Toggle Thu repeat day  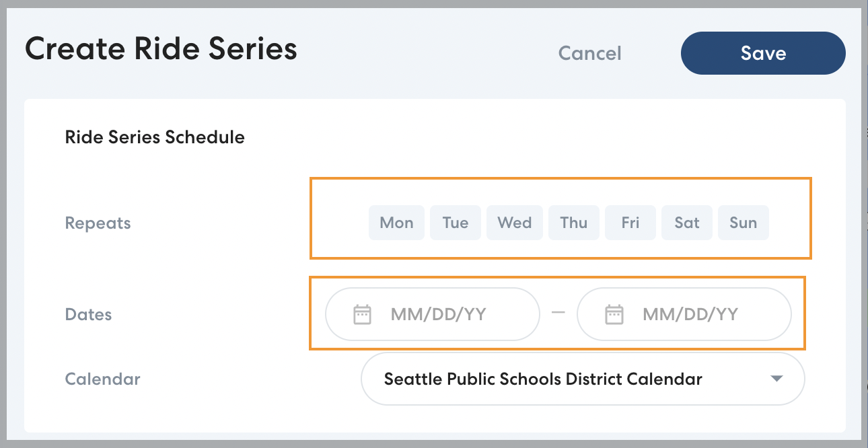[x=574, y=223]
